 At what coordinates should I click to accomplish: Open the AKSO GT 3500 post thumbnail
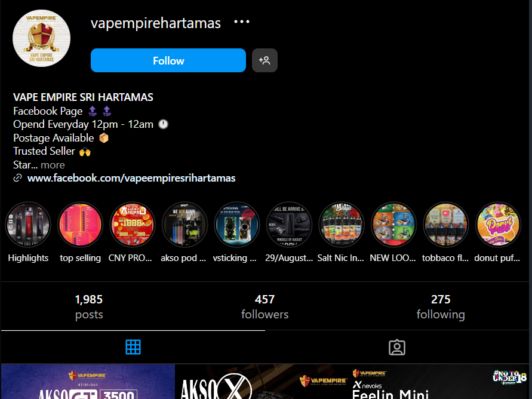88,382
